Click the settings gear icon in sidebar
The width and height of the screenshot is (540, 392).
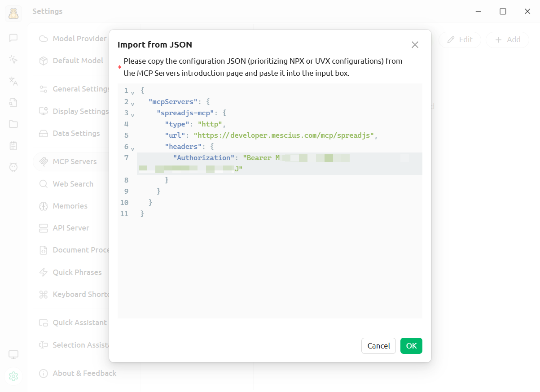click(x=13, y=376)
